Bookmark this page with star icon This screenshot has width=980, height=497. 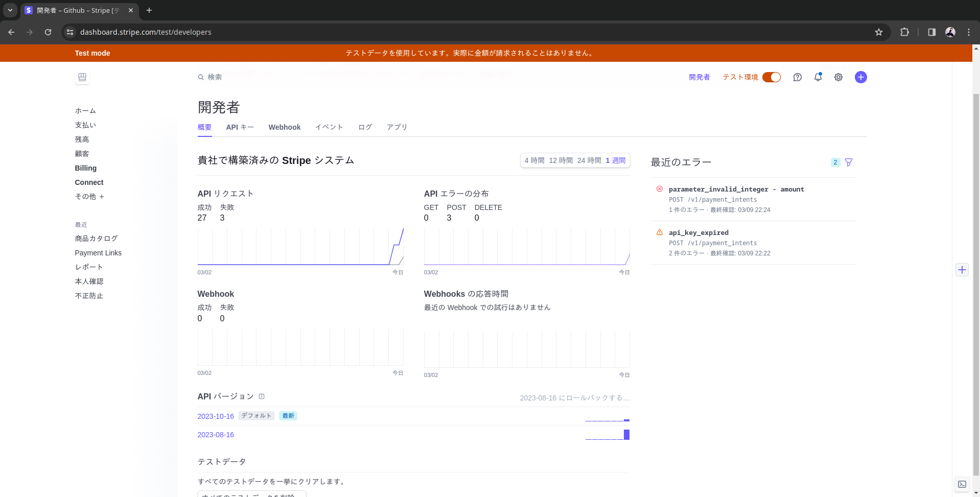click(x=878, y=32)
